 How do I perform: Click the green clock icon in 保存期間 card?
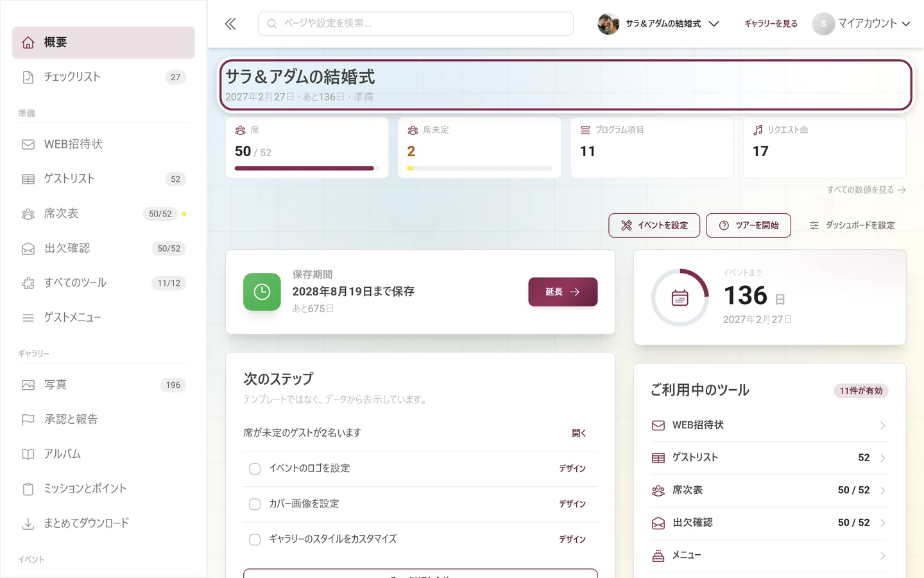pos(262,292)
